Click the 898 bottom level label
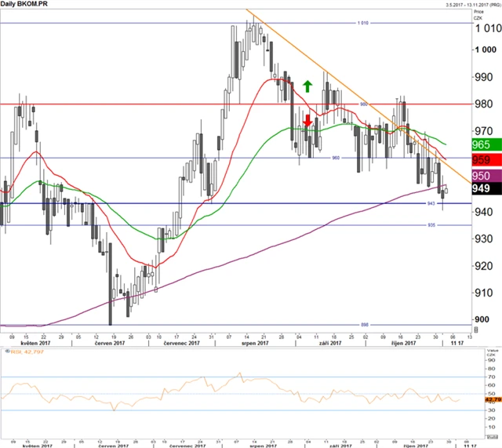Screen dimensions: 502x448 click(364, 324)
